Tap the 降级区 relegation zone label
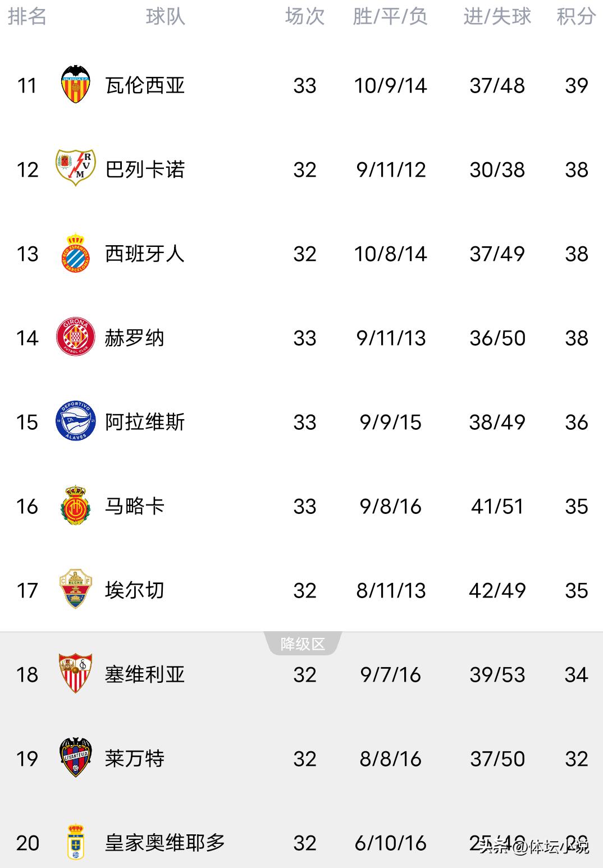The height and width of the screenshot is (868, 603). tap(303, 644)
